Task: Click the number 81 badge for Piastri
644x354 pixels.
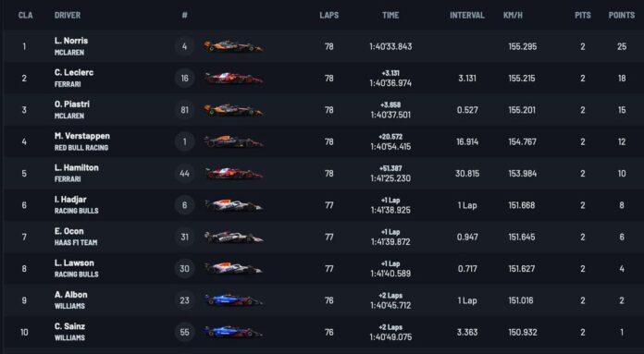Action: click(184, 110)
